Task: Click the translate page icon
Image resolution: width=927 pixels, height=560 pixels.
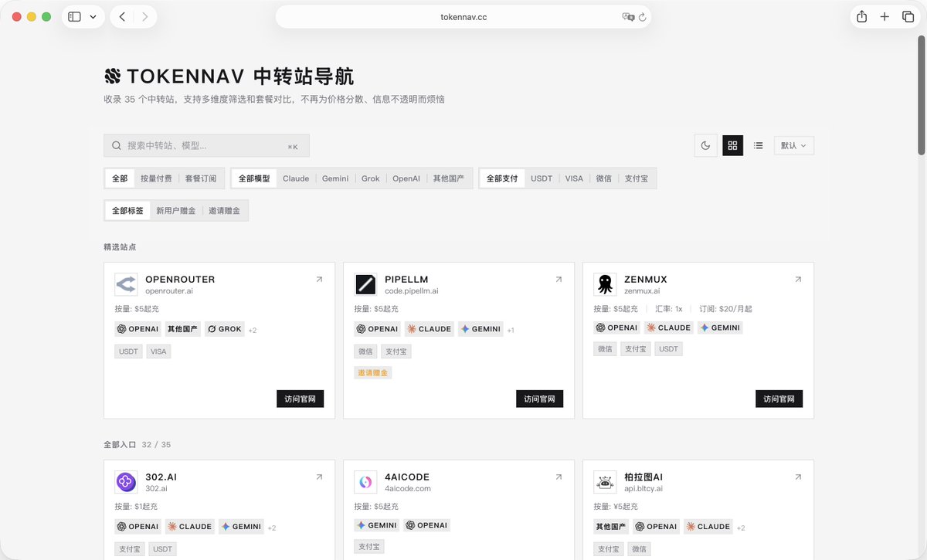Action: [x=628, y=17]
